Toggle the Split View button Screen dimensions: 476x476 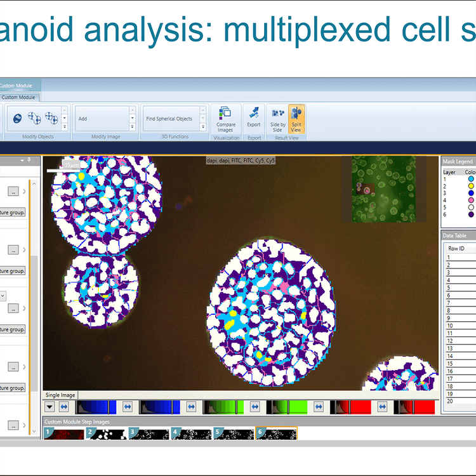tap(296, 119)
